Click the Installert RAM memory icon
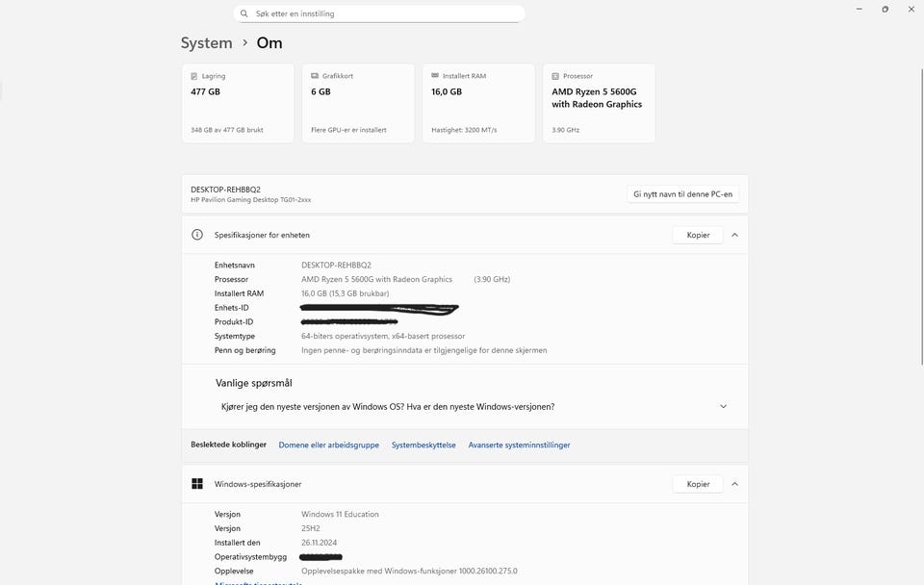The image size is (924, 585). click(x=435, y=76)
